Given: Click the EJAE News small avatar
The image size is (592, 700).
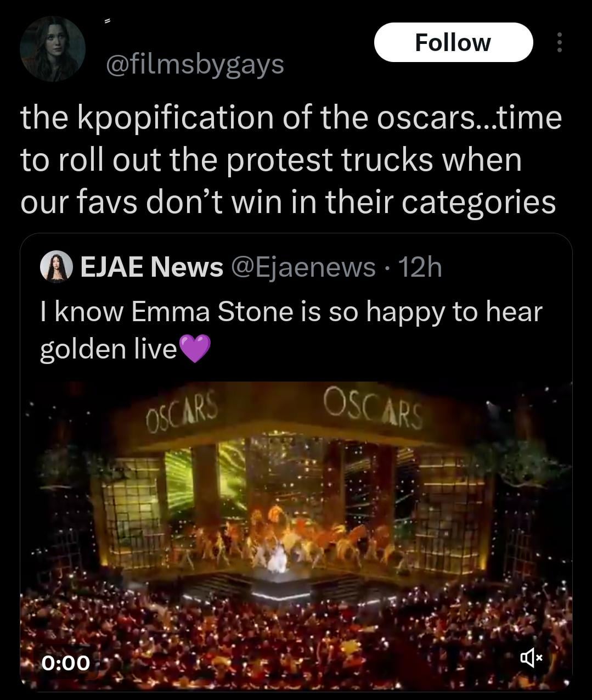Looking at the screenshot, I should click(57, 267).
